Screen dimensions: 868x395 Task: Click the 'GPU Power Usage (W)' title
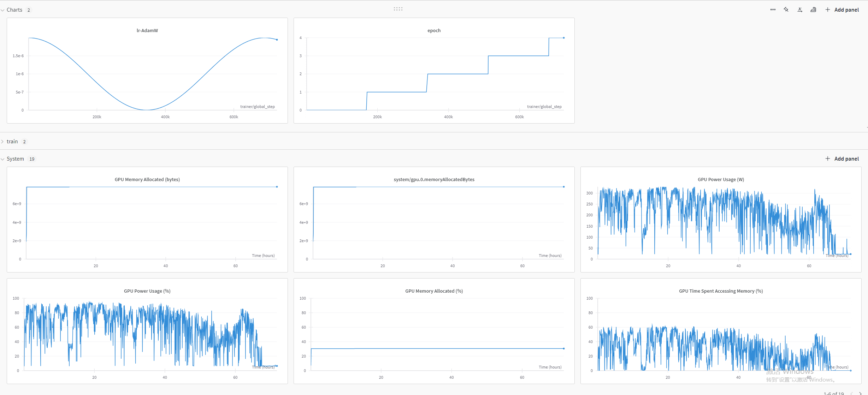click(721, 180)
